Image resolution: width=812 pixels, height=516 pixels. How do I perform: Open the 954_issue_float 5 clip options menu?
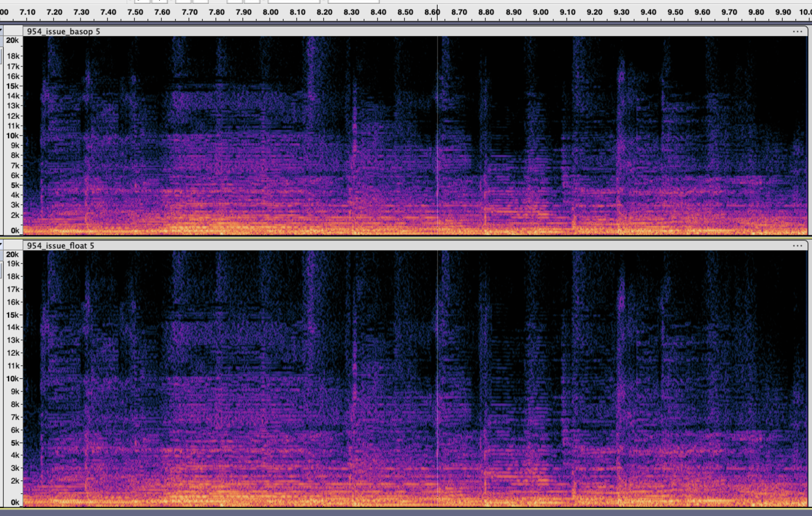[x=797, y=245]
